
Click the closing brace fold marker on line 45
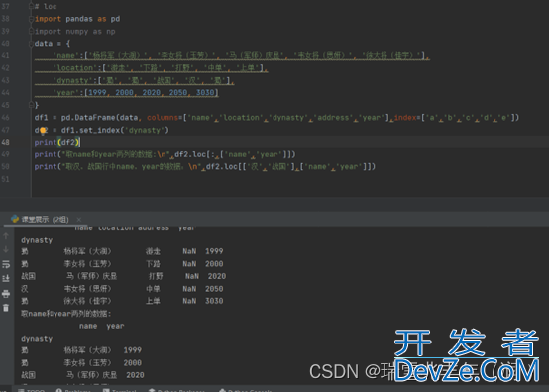[x=31, y=105]
